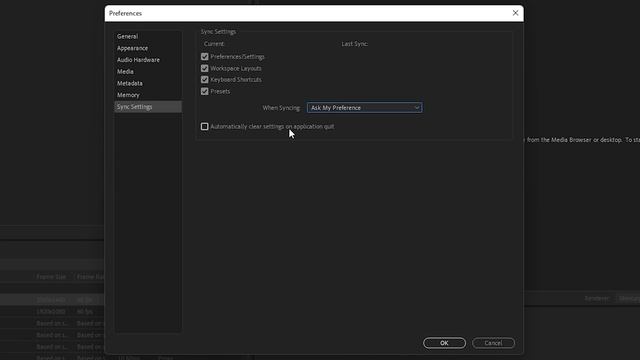Open Memory preferences
Image resolution: width=640 pixels, height=360 pixels.
tap(128, 95)
